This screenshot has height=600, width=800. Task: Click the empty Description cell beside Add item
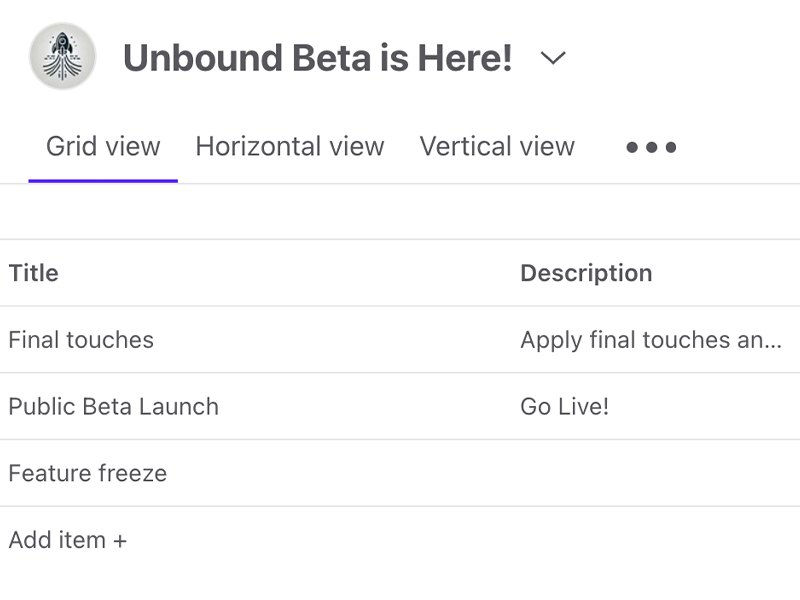[x=650, y=541]
